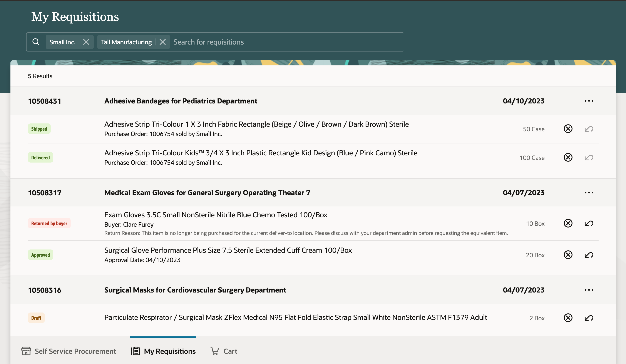Click the Shipped status badge
The width and height of the screenshot is (626, 364).
[39, 129]
